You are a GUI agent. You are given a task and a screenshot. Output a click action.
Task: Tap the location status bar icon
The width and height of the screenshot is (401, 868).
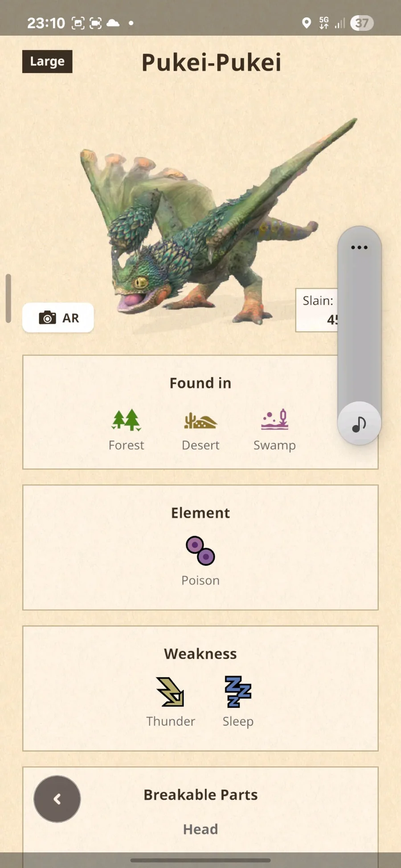tap(307, 23)
